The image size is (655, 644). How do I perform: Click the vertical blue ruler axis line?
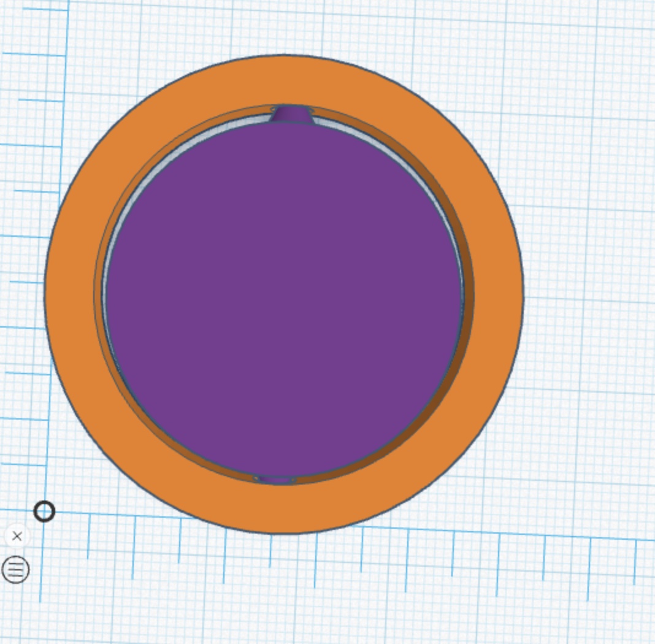point(59,184)
